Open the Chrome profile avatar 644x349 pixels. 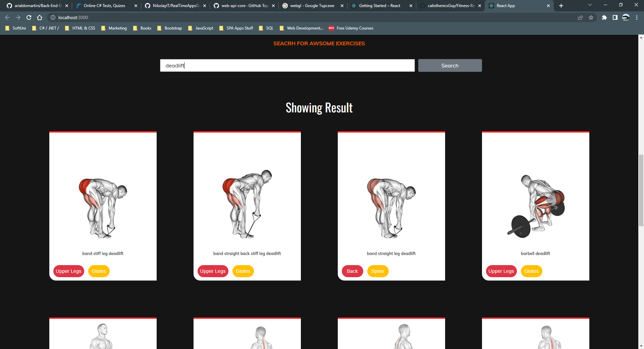point(626,17)
